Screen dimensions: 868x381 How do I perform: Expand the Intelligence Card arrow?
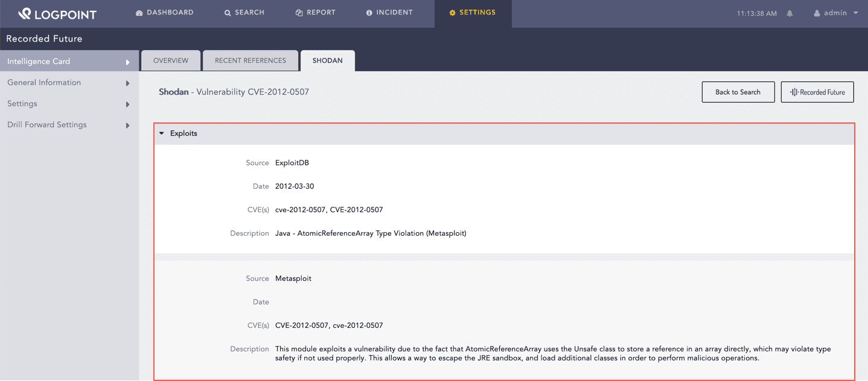coord(127,62)
